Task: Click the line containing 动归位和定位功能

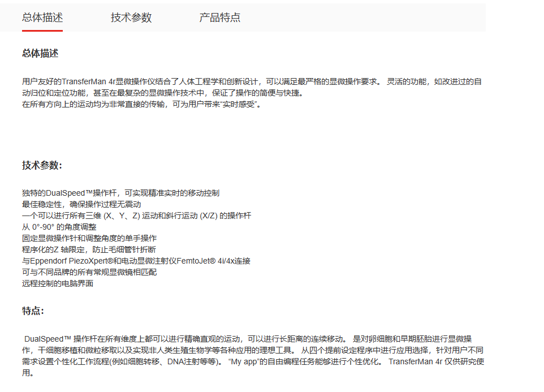Action: click(x=163, y=93)
